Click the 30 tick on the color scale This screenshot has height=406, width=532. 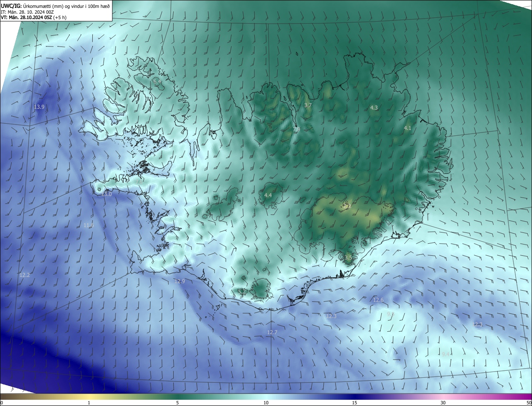443,403
